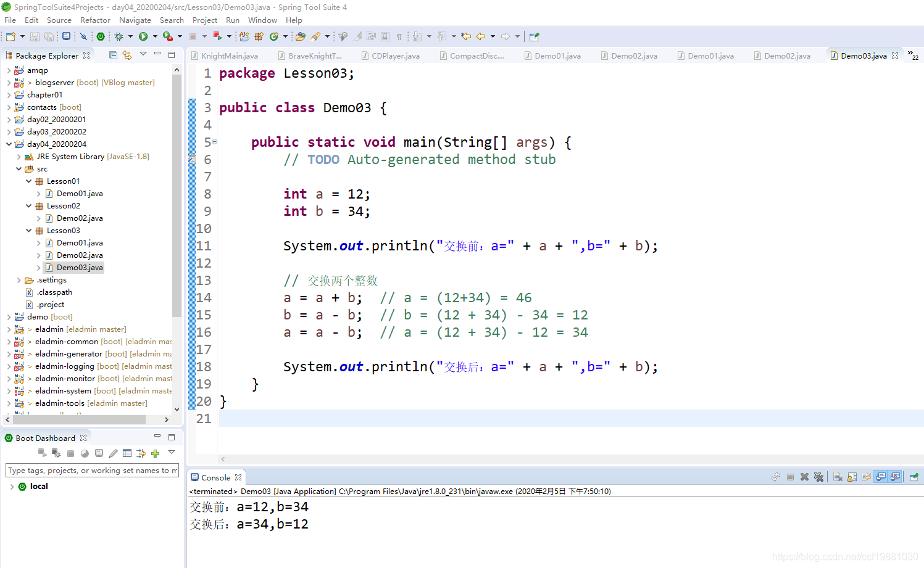
Task: Expand the amqp project
Action: pos(9,70)
